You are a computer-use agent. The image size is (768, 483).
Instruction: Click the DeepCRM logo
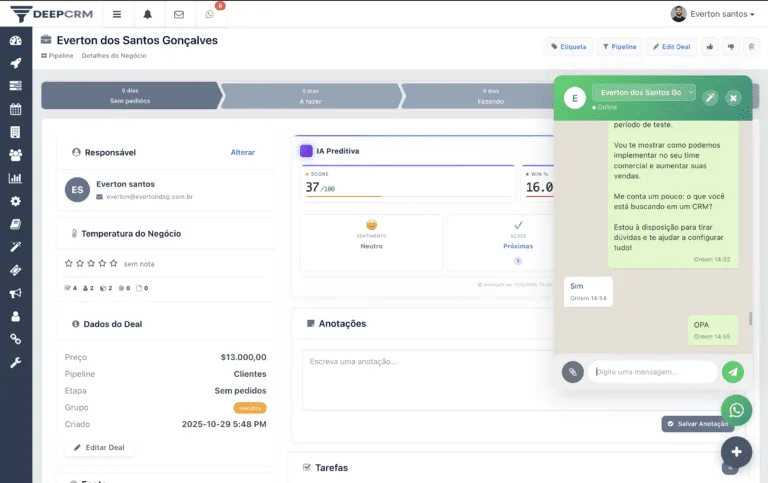[x=51, y=14]
